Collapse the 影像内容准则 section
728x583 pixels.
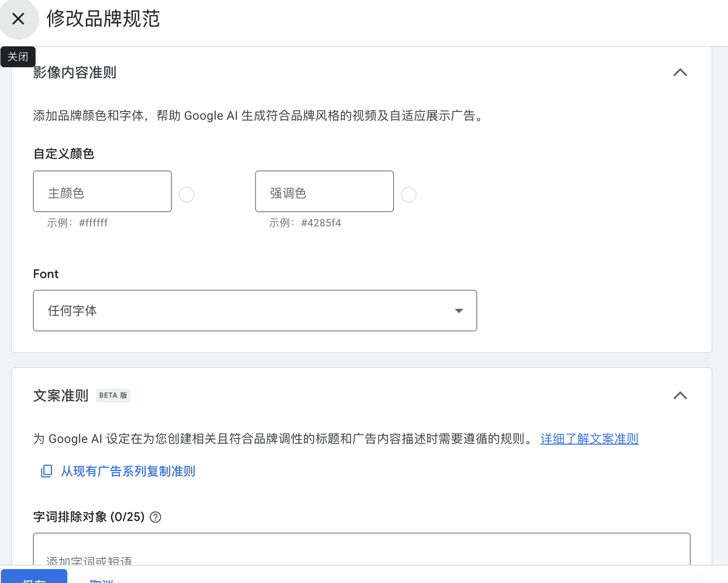[680, 72]
